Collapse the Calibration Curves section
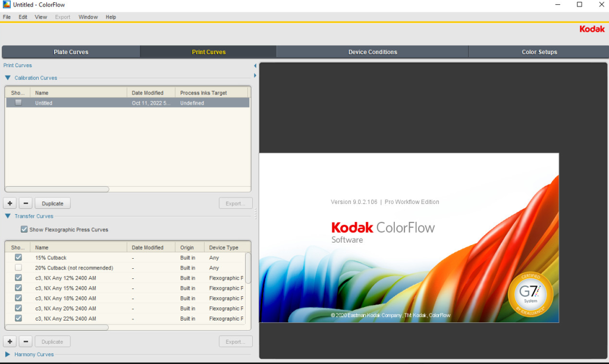This screenshot has width=609, height=364. [8, 78]
